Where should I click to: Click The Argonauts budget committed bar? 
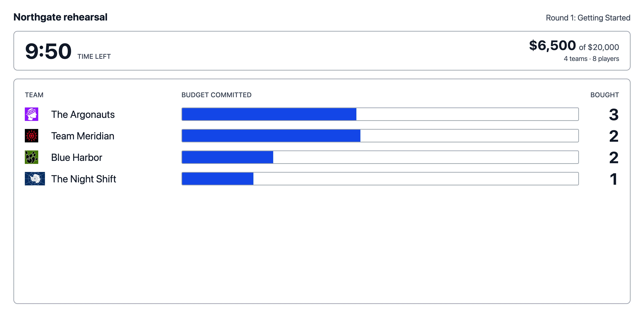(x=380, y=114)
